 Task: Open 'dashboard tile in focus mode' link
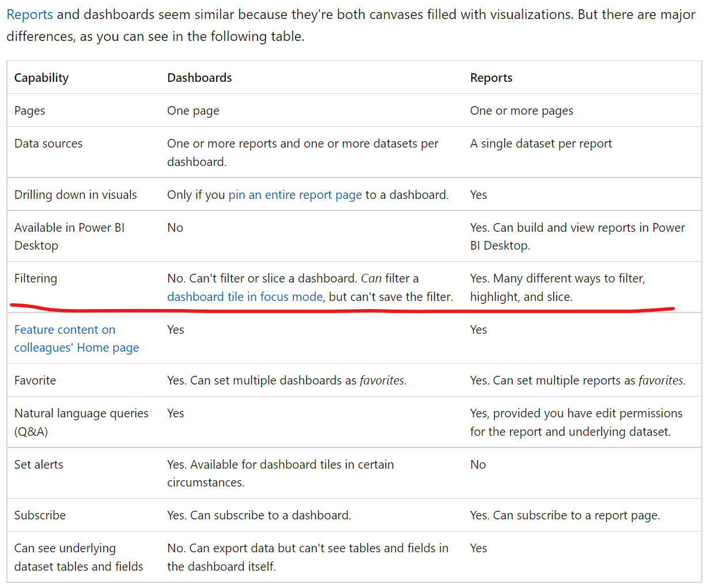pyautogui.click(x=245, y=297)
